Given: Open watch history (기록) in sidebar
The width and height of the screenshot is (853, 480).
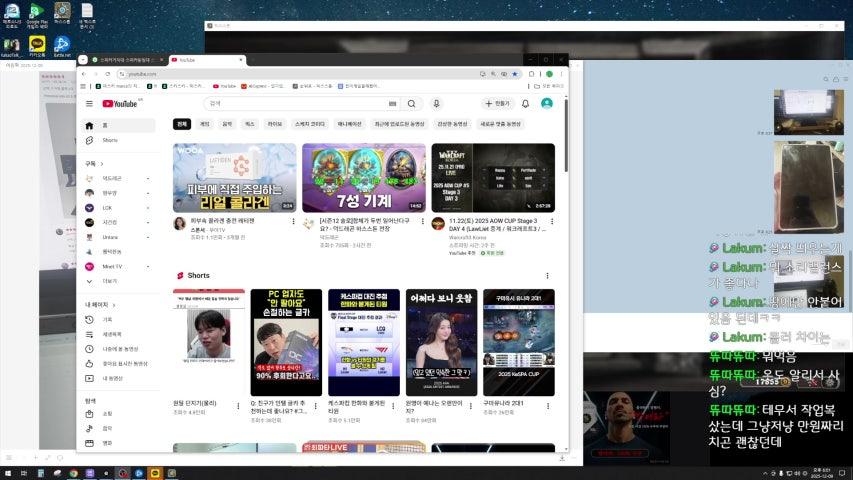Looking at the screenshot, I should 107,320.
